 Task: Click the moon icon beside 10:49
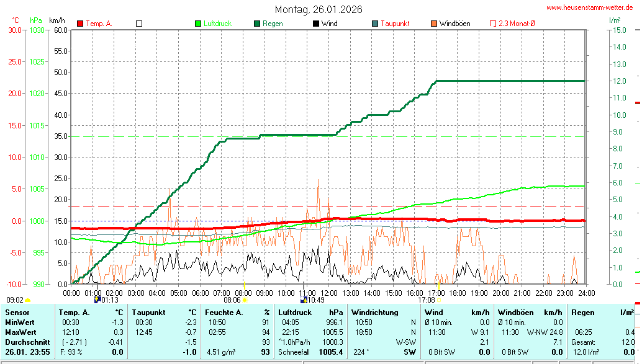pos(304,300)
